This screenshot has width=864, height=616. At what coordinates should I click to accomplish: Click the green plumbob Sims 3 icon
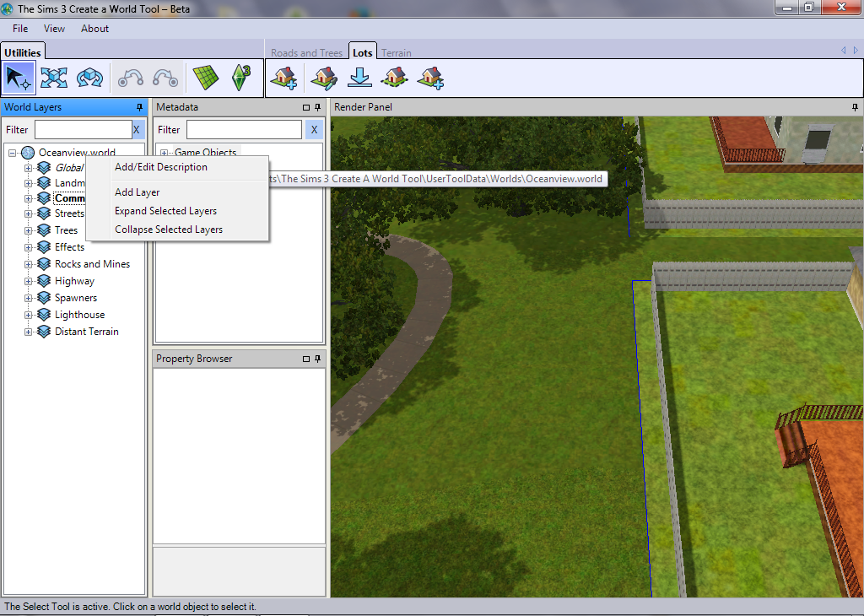(241, 78)
